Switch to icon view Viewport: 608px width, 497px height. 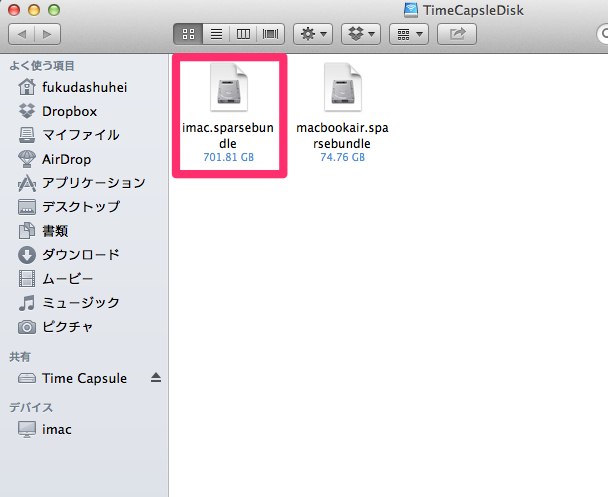(188, 34)
